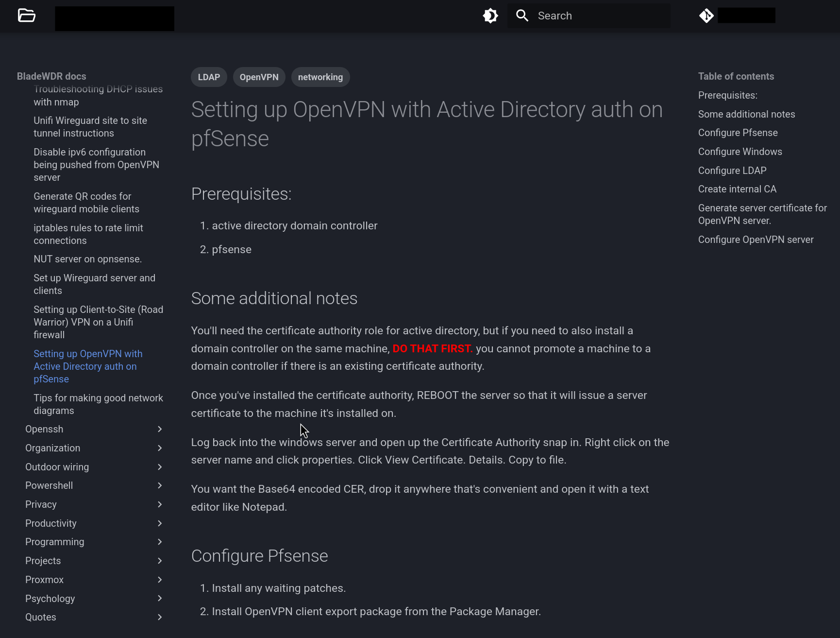Open the source repository icon top right

[x=707, y=15]
